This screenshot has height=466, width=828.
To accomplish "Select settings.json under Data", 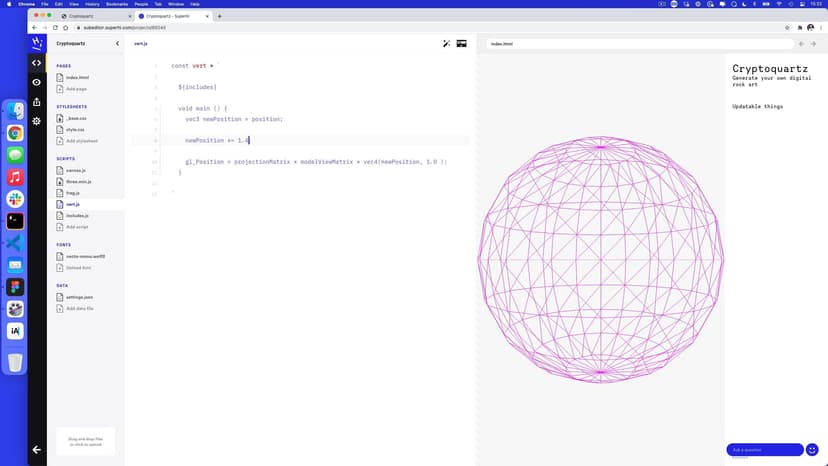I will pyautogui.click(x=79, y=297).
